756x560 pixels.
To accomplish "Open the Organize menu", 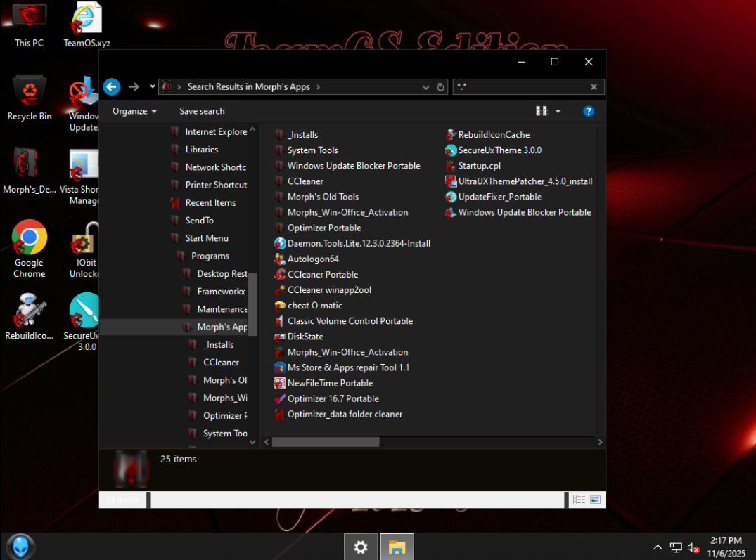I will (134, 111).
